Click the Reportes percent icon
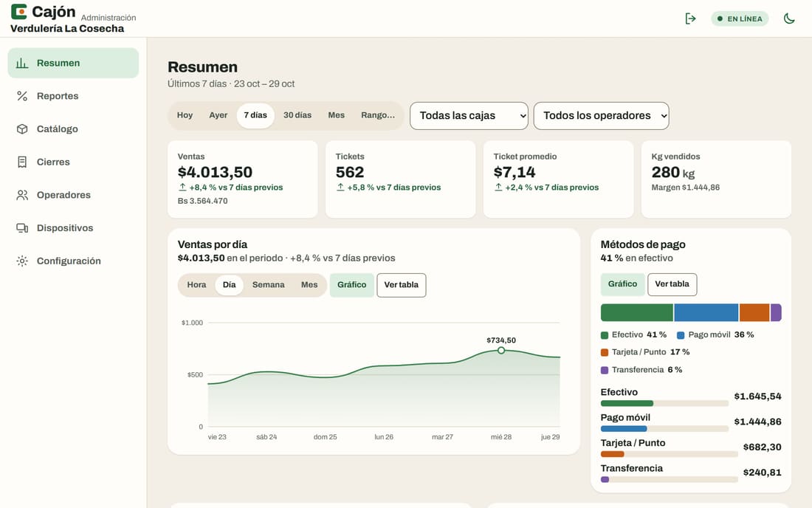Viewport: 812px width, 508px height. [x=21, y=96]
